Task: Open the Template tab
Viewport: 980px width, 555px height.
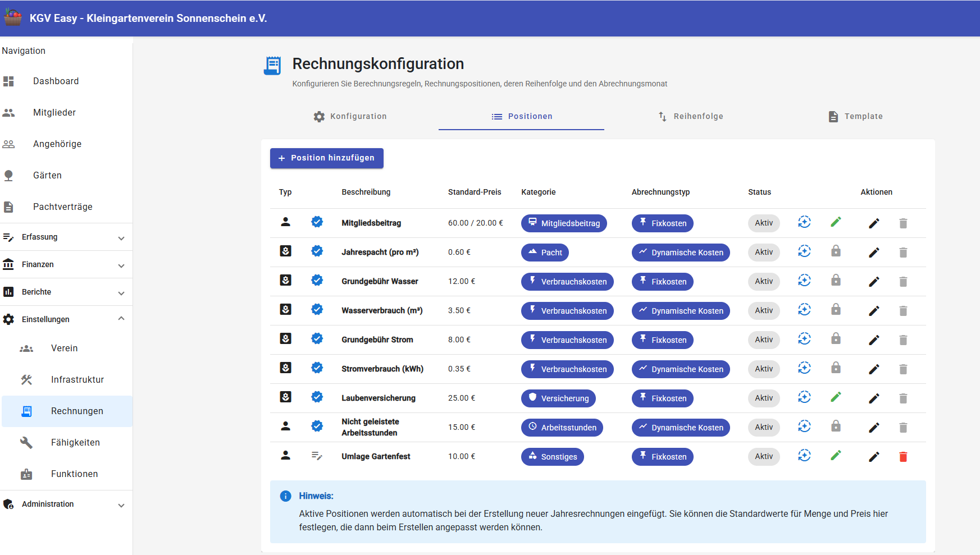Action: (x=855, y=116)
